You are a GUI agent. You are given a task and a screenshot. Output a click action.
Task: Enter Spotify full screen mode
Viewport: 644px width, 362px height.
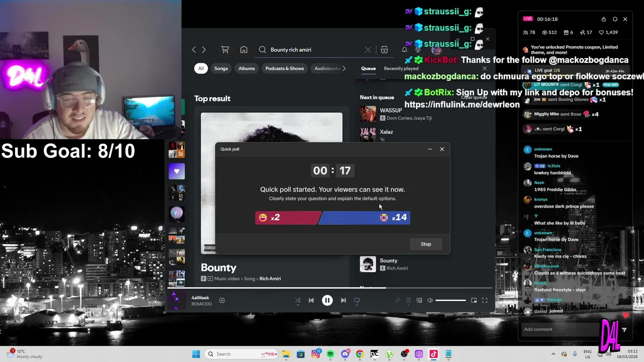(x=485, y=300)
